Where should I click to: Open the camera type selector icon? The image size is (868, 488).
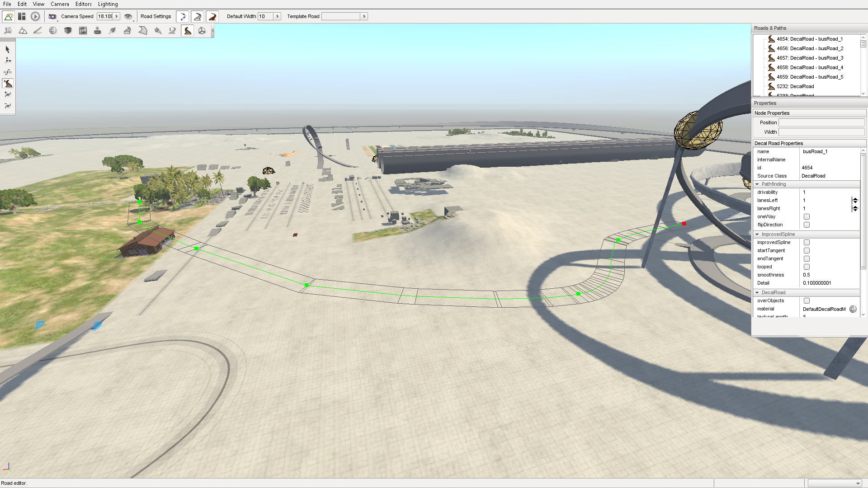pyautogui.click(x=53, y=17)
